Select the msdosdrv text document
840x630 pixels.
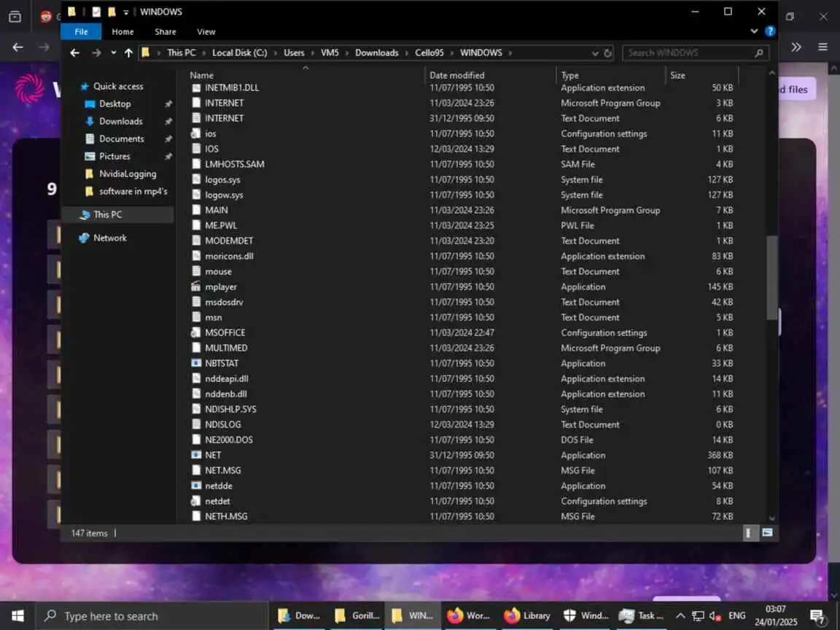(x=224, y=302)
